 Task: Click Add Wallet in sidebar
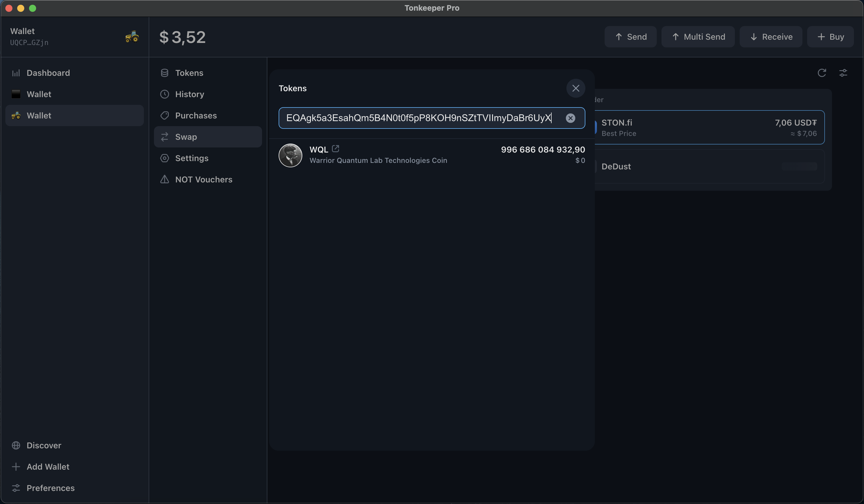(48, 467)
